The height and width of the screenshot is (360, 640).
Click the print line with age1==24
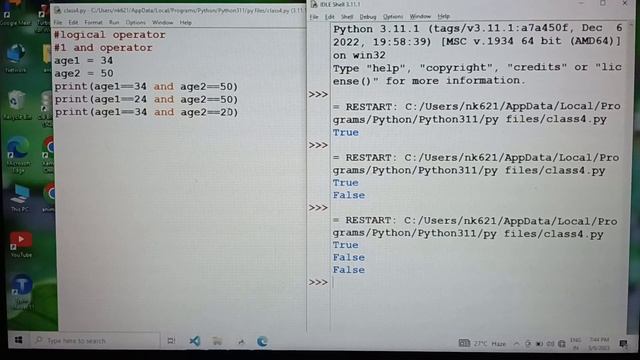(x=146, y=99)
